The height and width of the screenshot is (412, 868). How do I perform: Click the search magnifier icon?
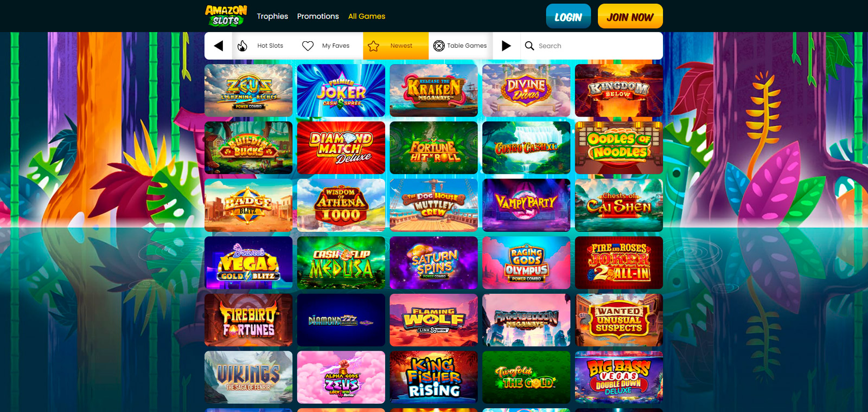pos(529,46)
